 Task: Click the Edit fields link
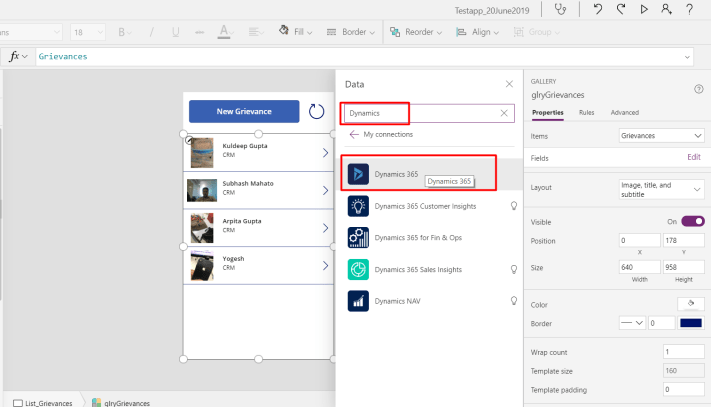click(x=693, y=158)
